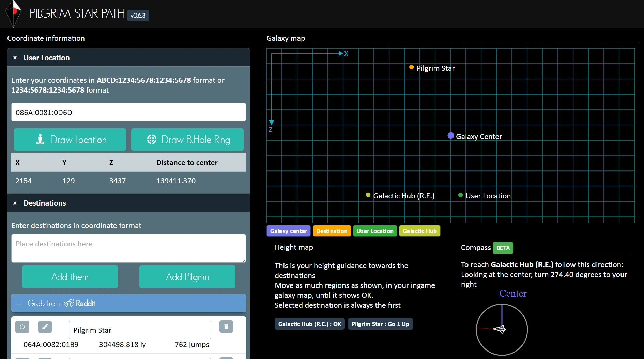Click the Add Pilgrim button
Image resolution: width=644 pixels, height=359 pixels.
(187, 277)
